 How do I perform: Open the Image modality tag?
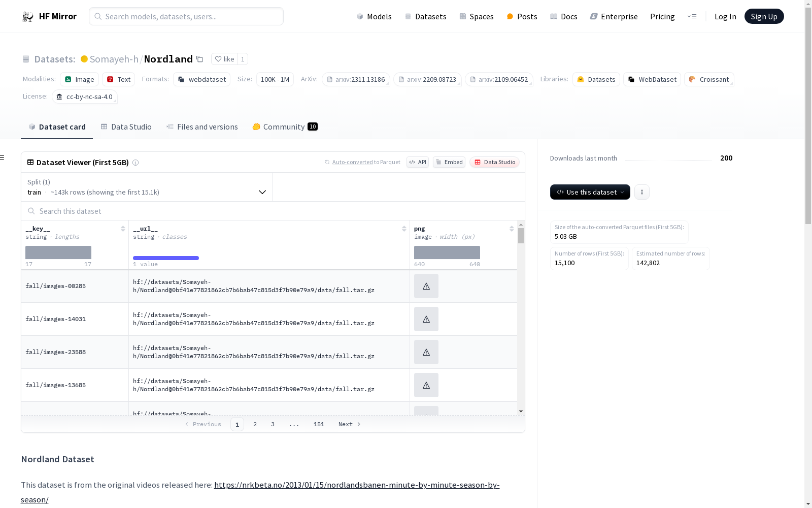click(x=80, y=79)
